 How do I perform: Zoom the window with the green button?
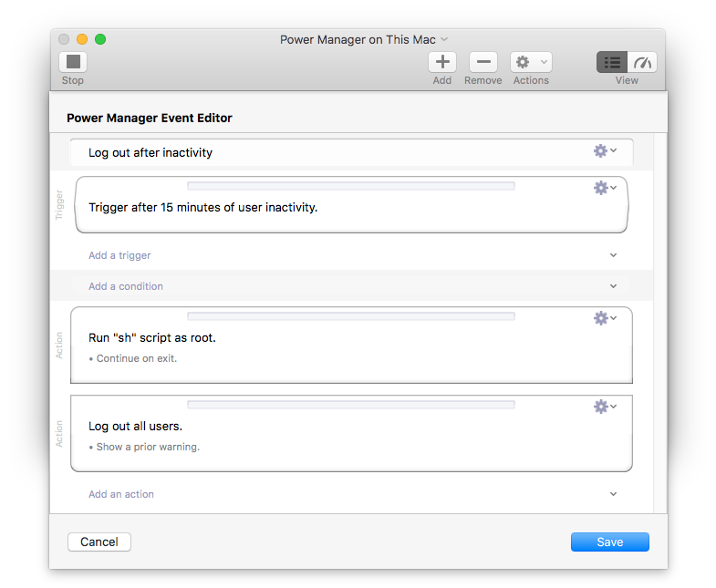pyautogui.click(x=100, y=39)
